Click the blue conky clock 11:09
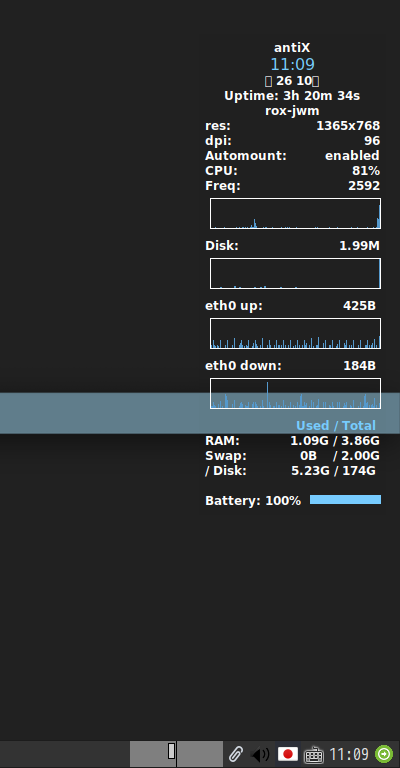 tap(292, 64)
